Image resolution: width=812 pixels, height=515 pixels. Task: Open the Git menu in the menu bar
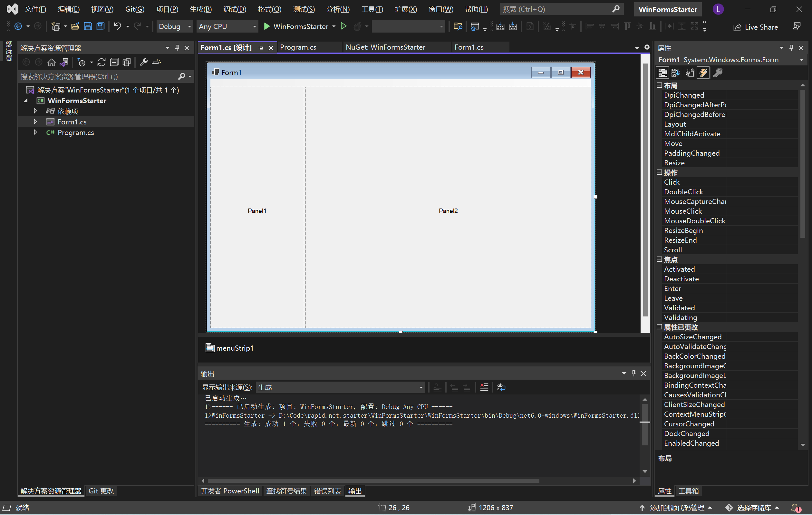(135, 9)
